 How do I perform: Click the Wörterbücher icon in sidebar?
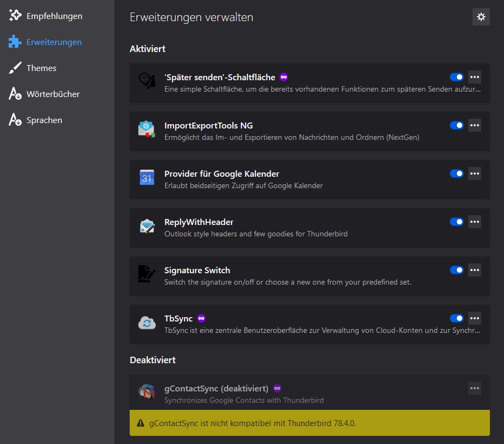tap(15, 94)
